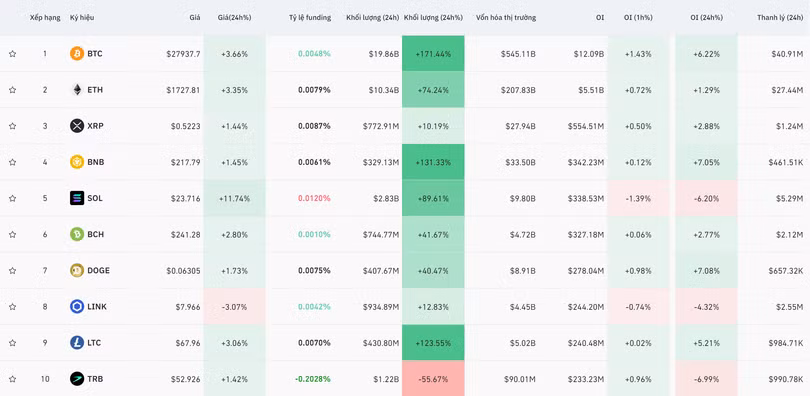Click the XRP coin logo

coord(77,126)
